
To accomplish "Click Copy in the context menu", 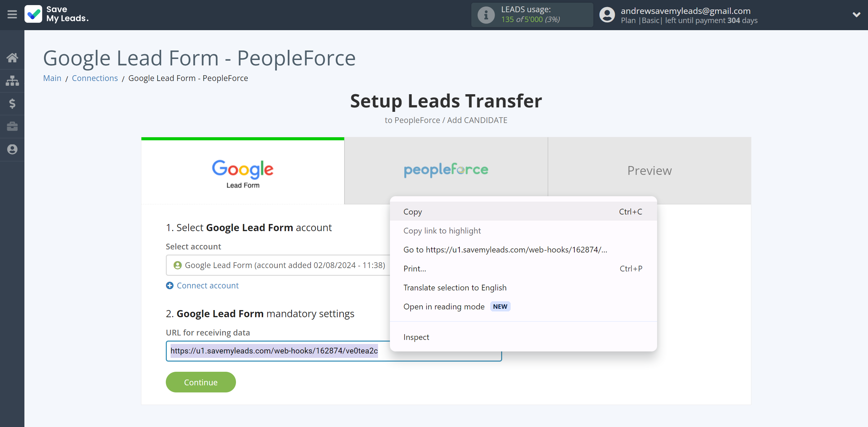I will pos(412,211).
